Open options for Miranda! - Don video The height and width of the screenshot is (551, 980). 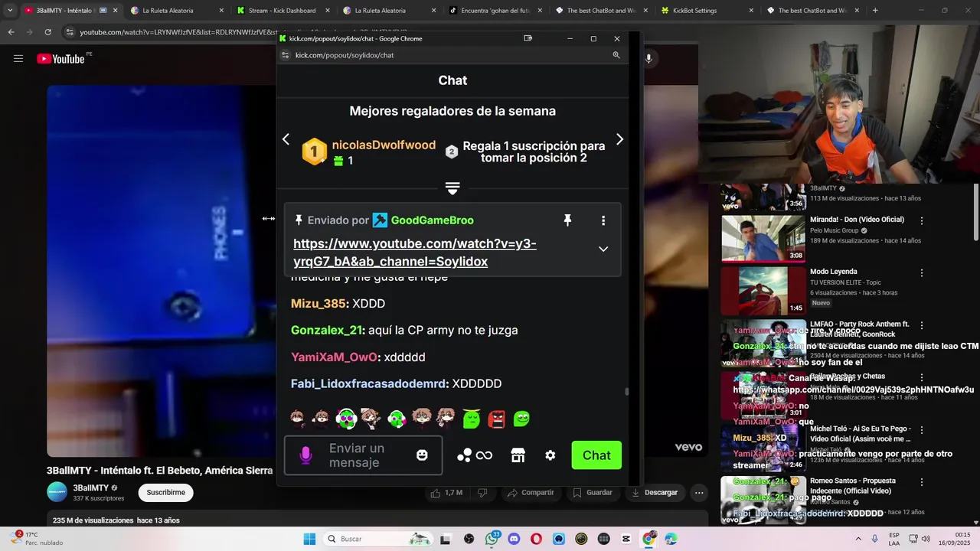[922, 221]
